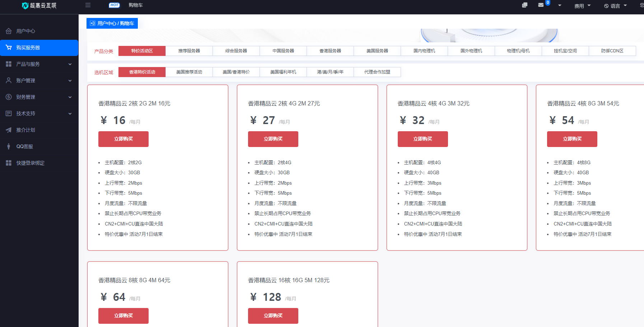
Task: Choose the 美国/香港特价 region tab
Action: pyautogui.click(x=236, y=72)
